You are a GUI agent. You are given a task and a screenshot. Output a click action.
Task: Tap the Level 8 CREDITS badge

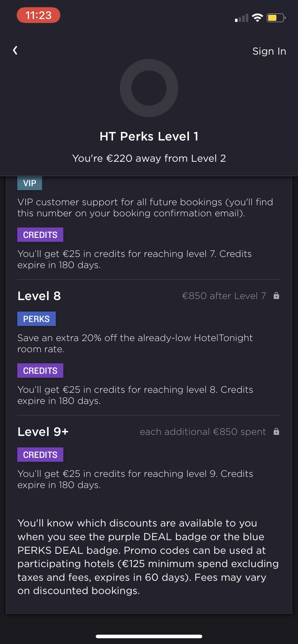pyautogui.click(x=40, y=371)
